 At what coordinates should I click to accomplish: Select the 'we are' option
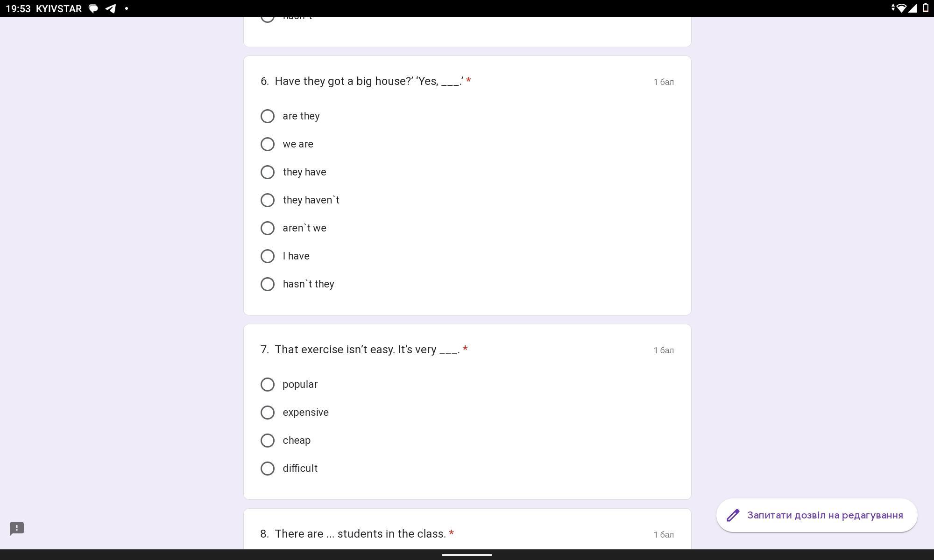(268, 144)
